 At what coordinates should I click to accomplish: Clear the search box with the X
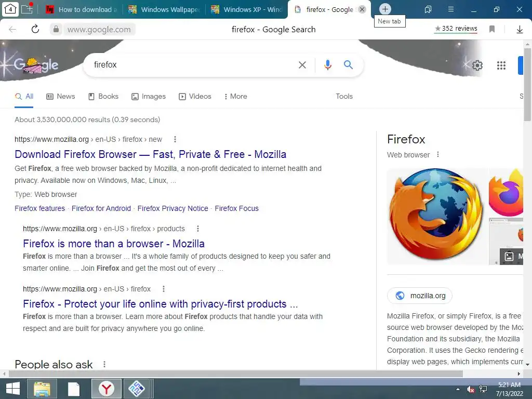[x=302, y=65]
